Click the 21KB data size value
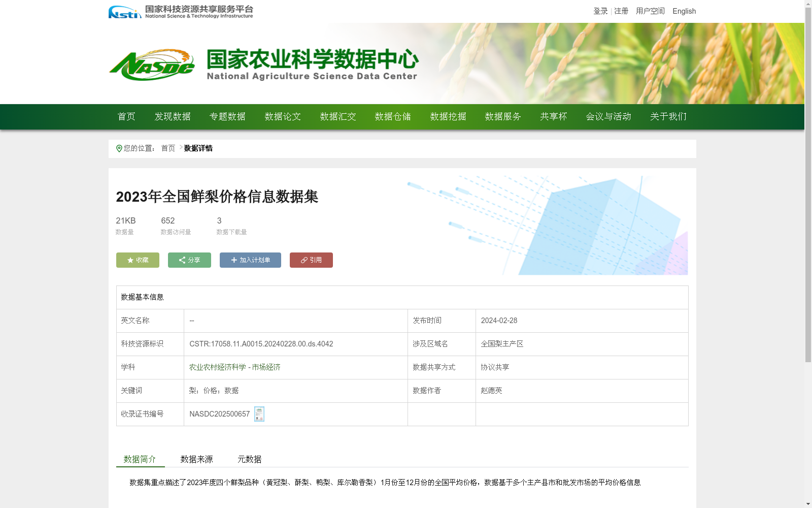Screen dimensions: 812x508 tap(126, 220)
